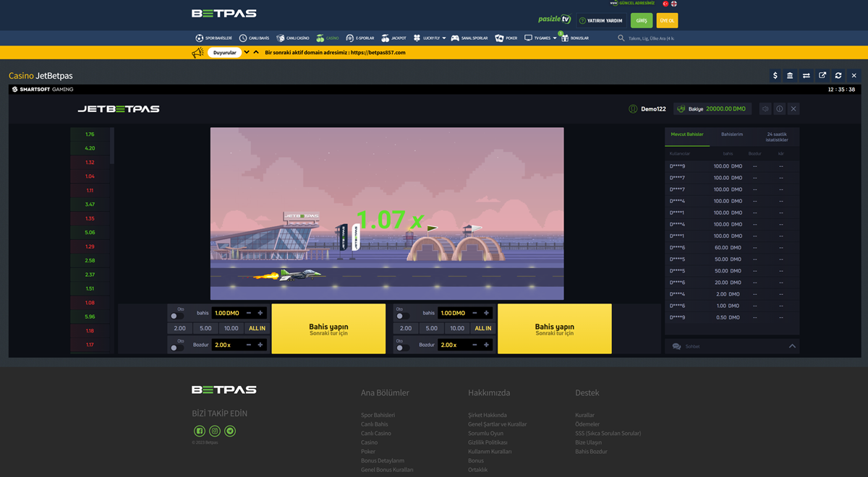
Task: Open Spor Bahisleri in navigation
Action: (x=213, y=38)
